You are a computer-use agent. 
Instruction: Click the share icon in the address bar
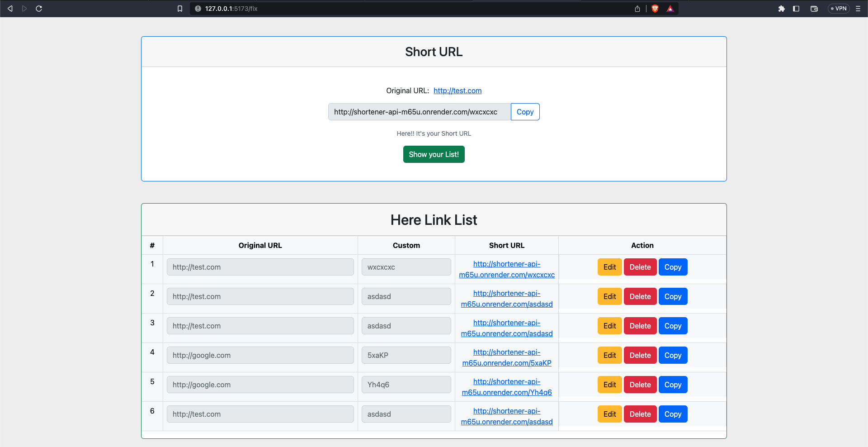(637, 8)
